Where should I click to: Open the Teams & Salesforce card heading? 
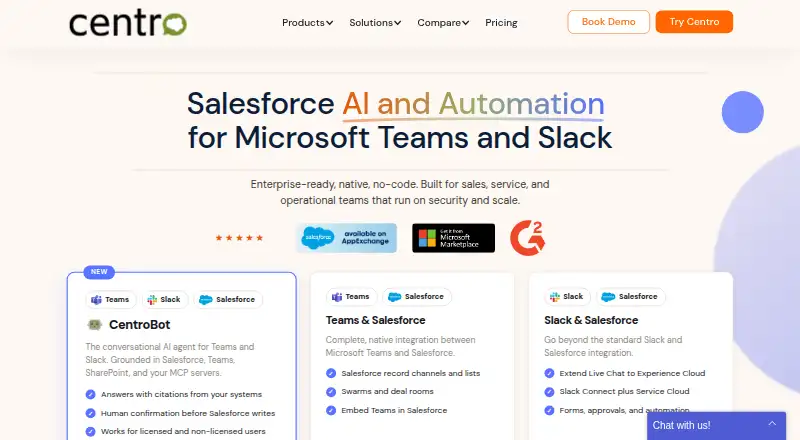[376, 320]
